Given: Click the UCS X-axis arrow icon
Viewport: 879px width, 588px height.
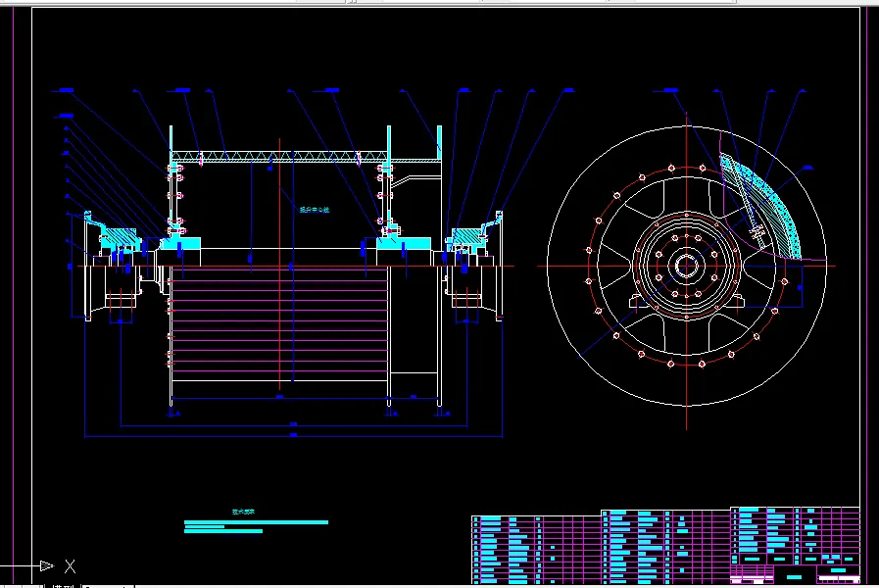Looking at the screenshot, I should (x=47, y=566).
